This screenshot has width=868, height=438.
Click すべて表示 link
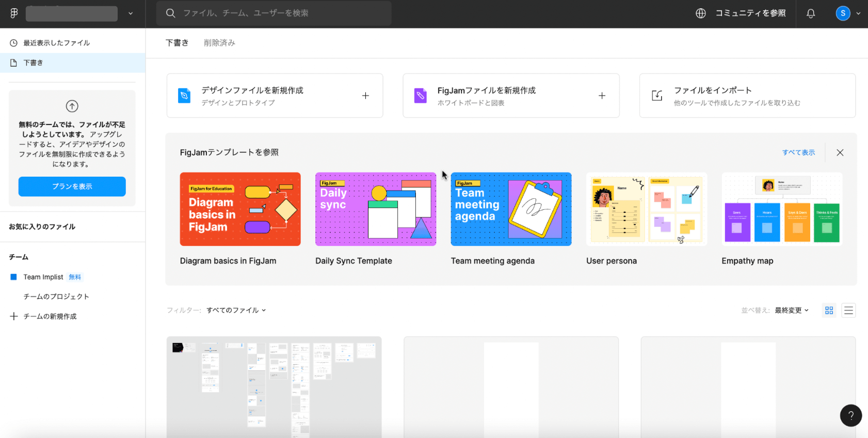tap(798, 152)
